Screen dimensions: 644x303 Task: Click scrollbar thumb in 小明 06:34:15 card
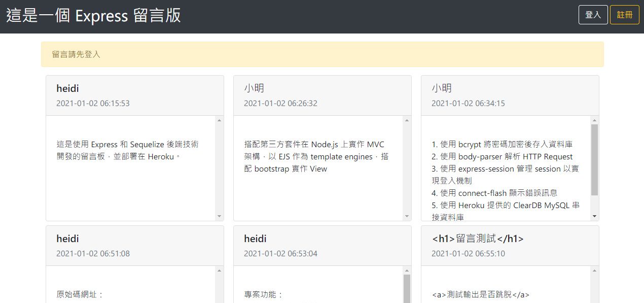[594, 160]
